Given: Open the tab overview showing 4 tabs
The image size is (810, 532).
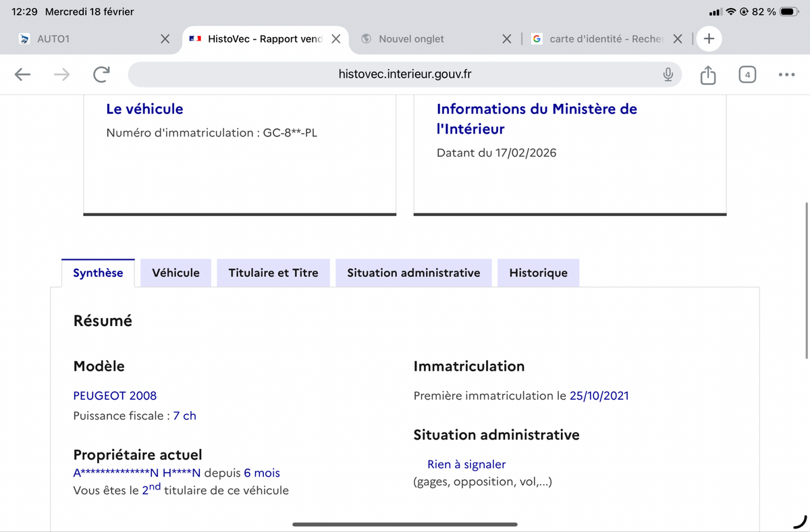Looking at the screenshot, I should (747, 74).
